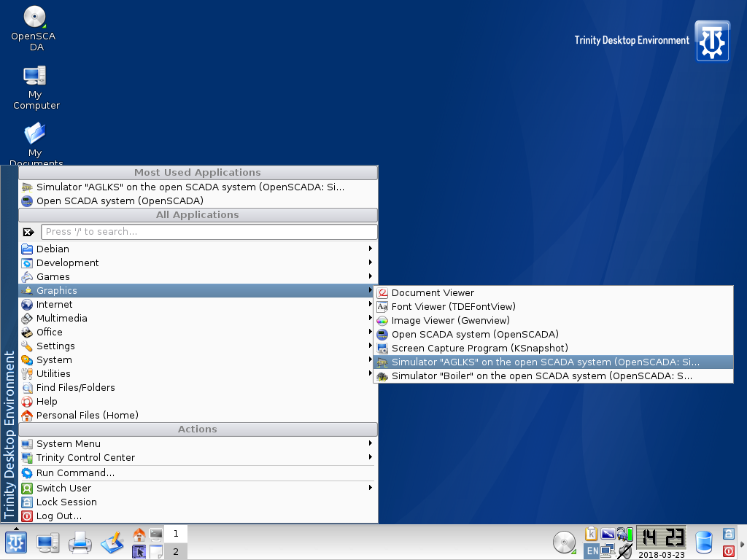Open the home folder icon in taskbar
747x560 pixels.
(x=139, y=534)
